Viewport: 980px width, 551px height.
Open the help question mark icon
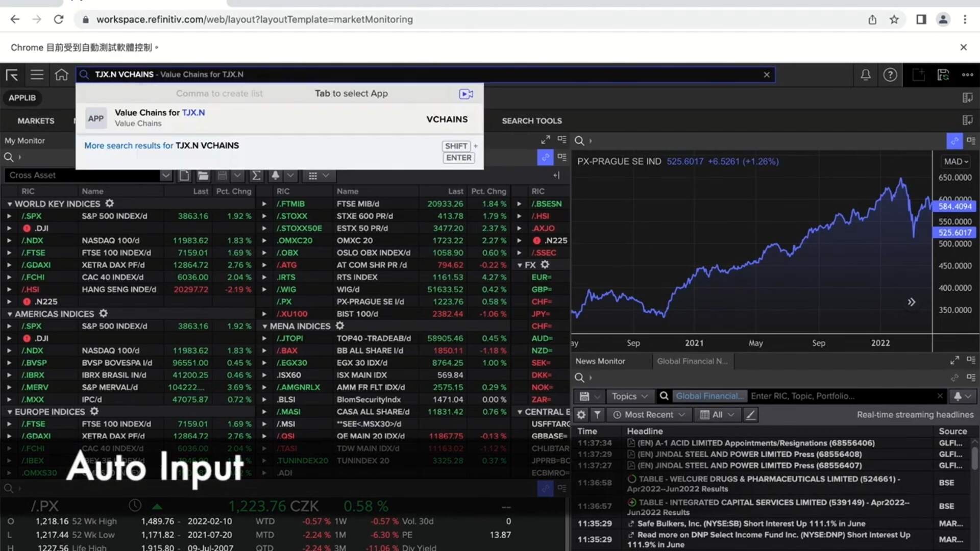890,75
